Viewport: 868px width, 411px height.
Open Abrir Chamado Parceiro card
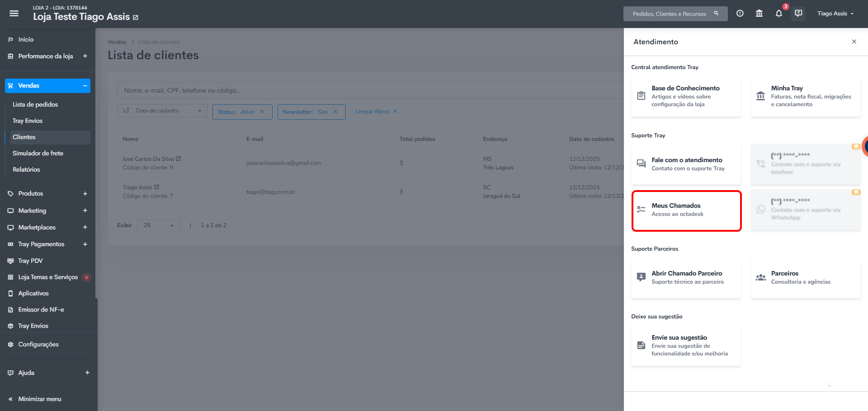[x=686, y=278]
